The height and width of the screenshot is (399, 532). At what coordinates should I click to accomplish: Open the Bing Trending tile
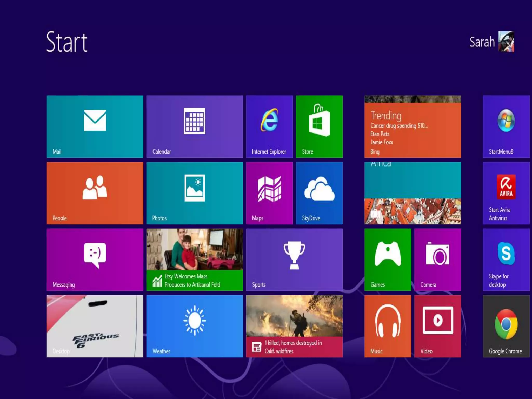point(413,127)
